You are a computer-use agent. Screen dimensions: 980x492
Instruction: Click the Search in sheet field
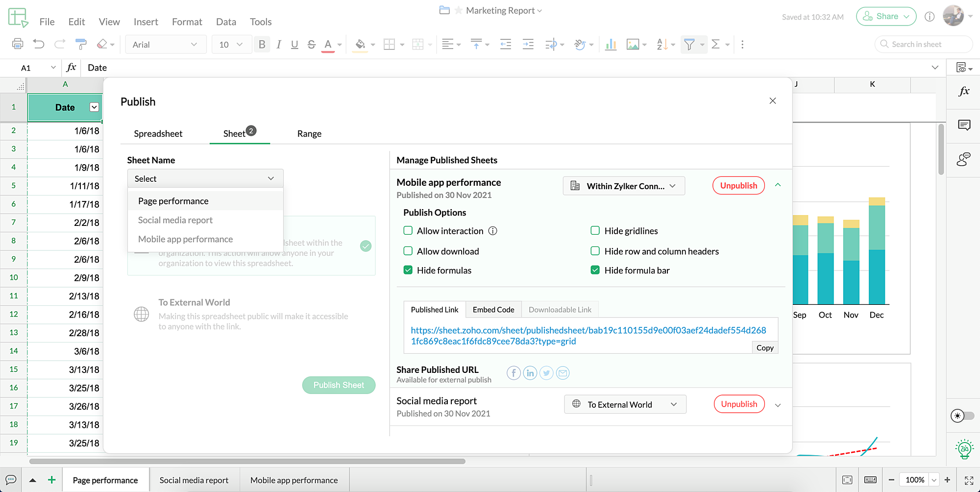coord(924,44)
